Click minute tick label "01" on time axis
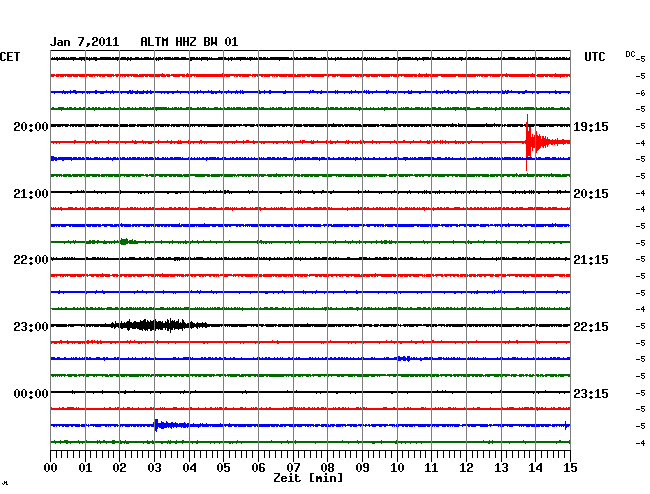The height and width of the screenshot is (494, 650). tap(85, 468)
